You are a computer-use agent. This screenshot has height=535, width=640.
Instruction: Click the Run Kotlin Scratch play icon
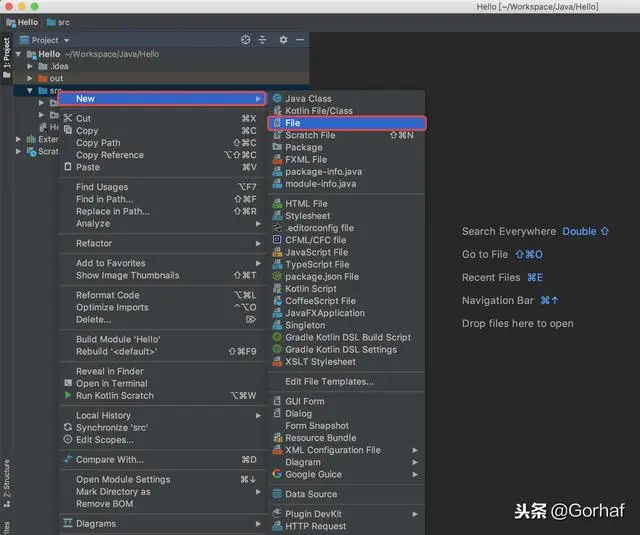point(68,395)
